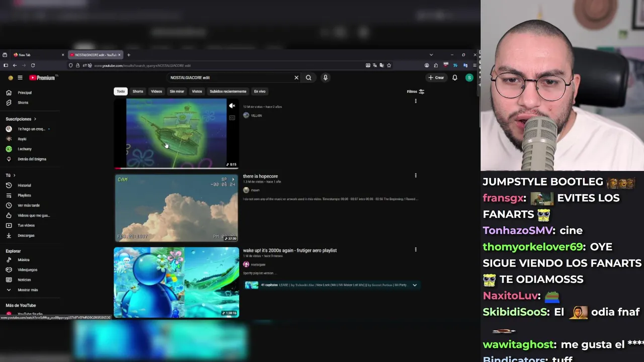644x362 pixels.
Task: Open the new tab plus button
Action: point(128,55)
